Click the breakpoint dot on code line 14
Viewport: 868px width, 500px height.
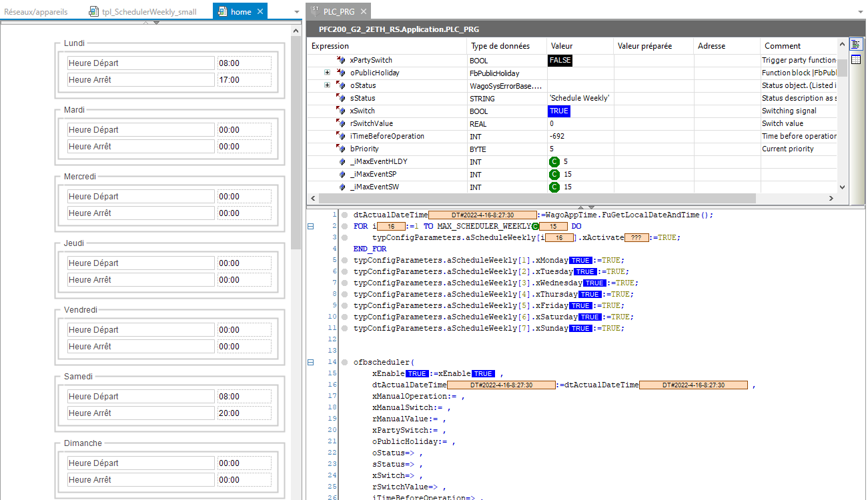pyautogui.click(x=344, y=363)
